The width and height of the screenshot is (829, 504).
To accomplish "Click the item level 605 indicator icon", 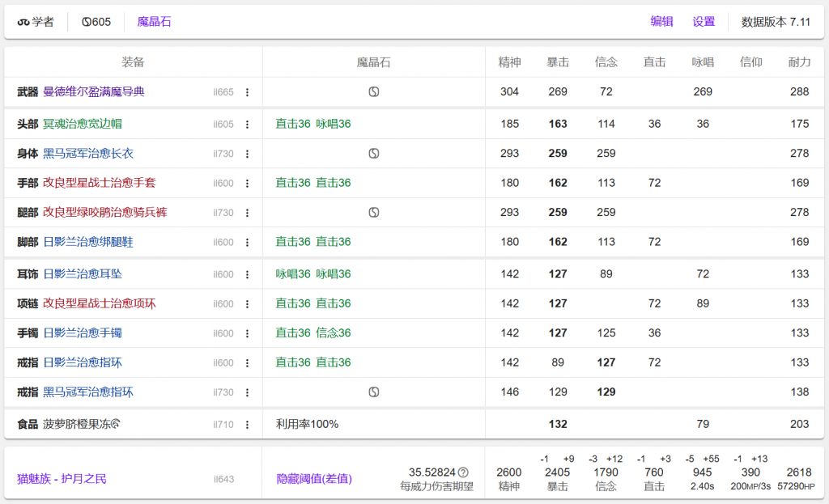I will 87,22.
